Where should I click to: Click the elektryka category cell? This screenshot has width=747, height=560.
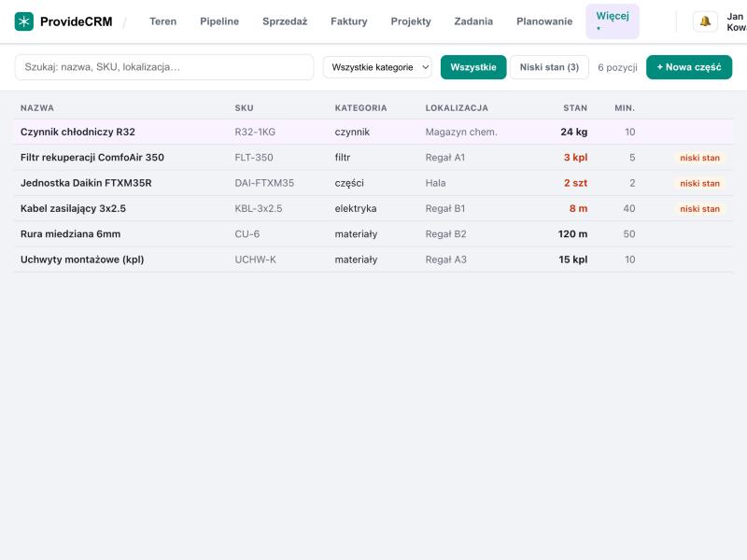[x=356, y=208]
